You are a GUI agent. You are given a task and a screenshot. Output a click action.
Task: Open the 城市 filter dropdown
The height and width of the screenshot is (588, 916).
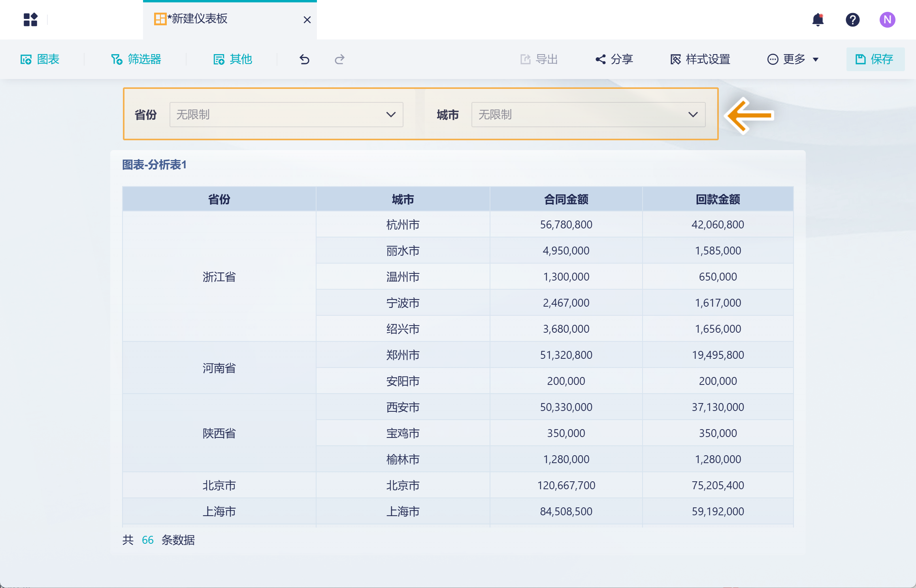[x=588, y=115]
